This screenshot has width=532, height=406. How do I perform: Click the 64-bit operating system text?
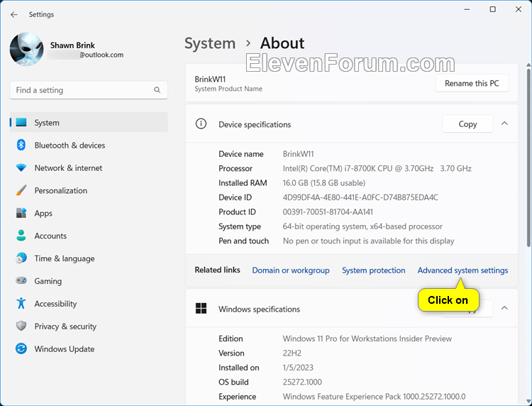pyautogui.click(x=362, y=226)
